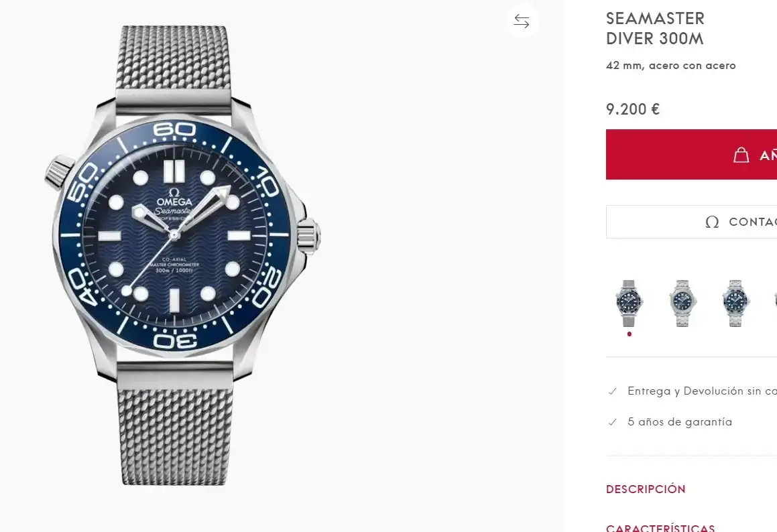777x532 pixels.
Task: Click the Omega logo icon beside Contact
Action: click(712, 222)
